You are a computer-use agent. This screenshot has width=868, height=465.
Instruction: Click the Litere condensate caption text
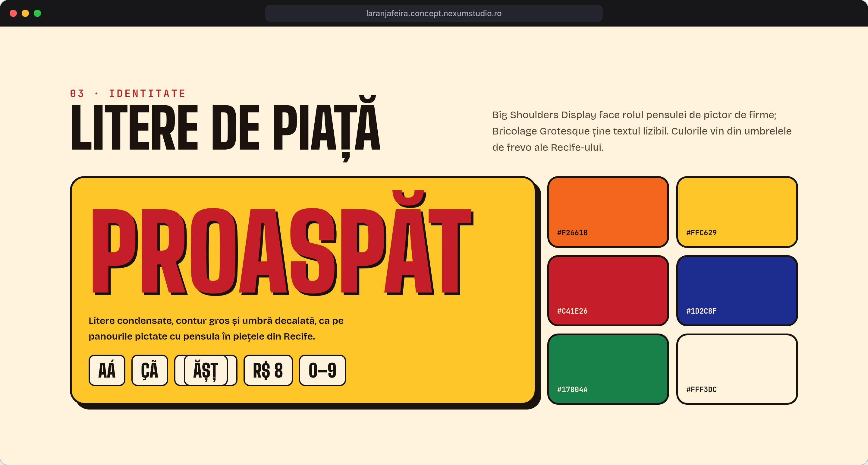pos(216,328)
